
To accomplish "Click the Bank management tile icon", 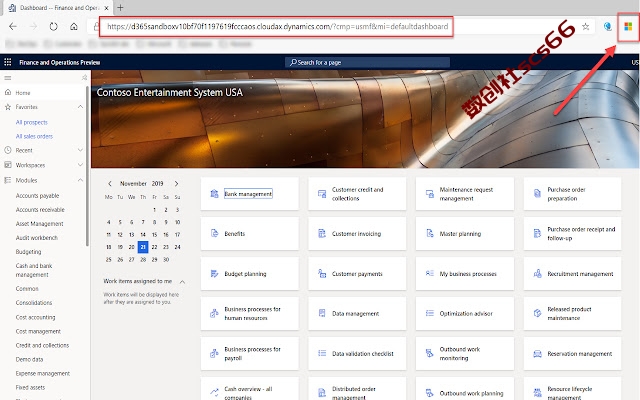I will (214, 193).
